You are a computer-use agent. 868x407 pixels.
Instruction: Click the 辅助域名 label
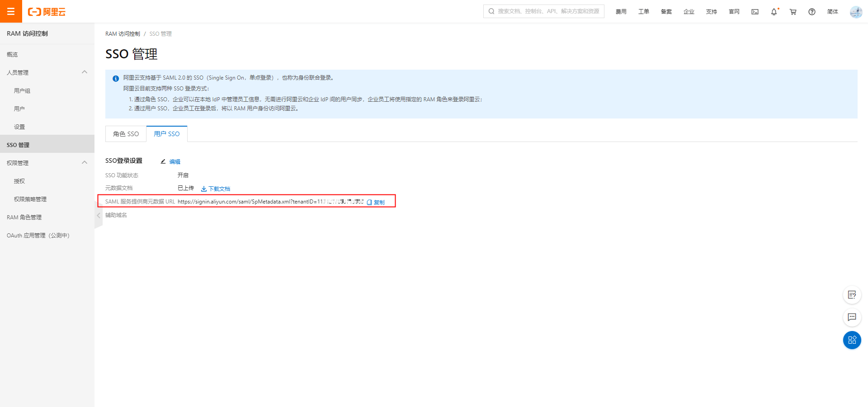click(x=116, y=215)
